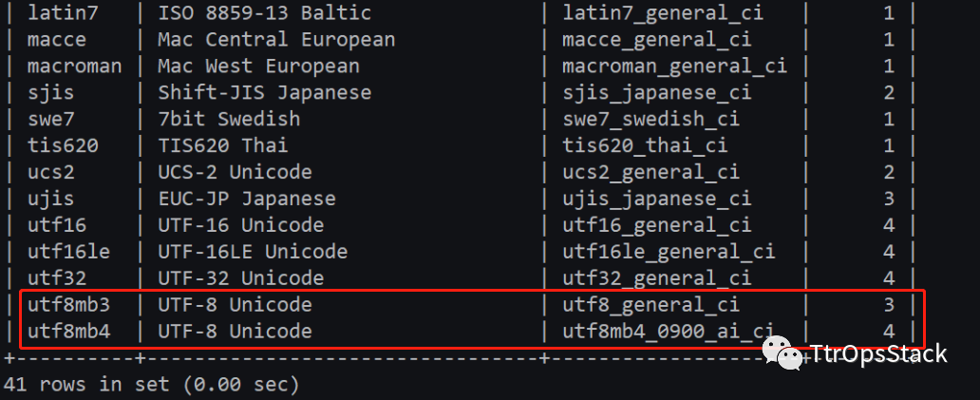Click the ucs2 charset name
Screen dimensions: 980x400
[50, 173]
